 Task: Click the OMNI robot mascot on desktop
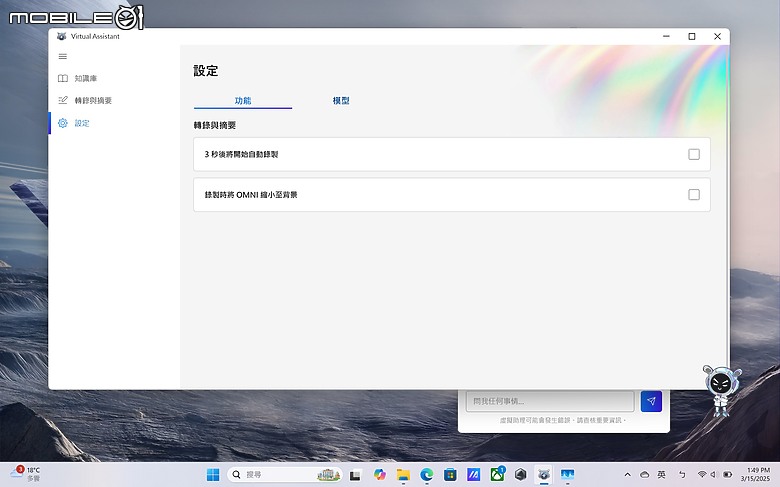tap(721, 390)
